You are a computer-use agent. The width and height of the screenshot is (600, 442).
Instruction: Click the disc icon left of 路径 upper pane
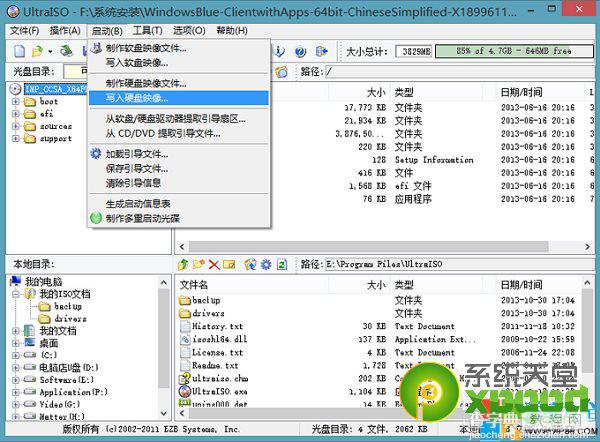pyautogui.click(x=282, y=72)
